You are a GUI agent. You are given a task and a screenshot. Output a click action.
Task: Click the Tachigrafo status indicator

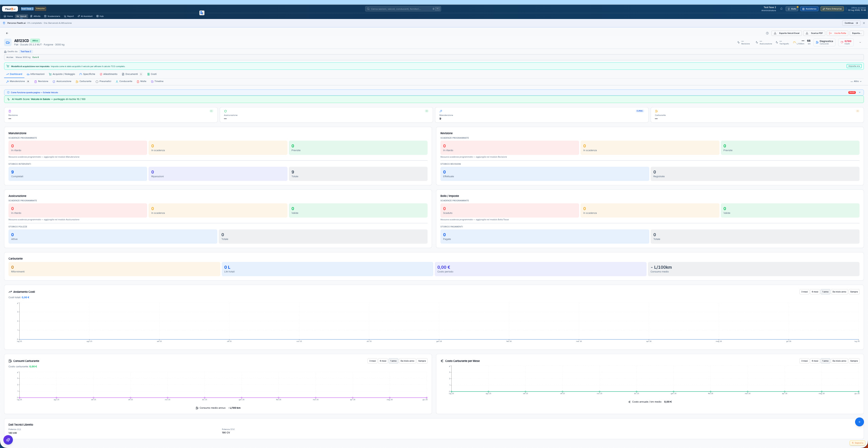782,42
